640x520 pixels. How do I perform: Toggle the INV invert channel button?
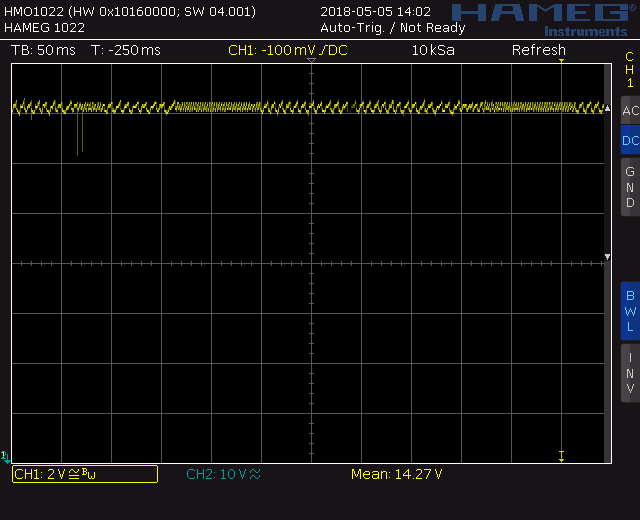pos(630,372)
